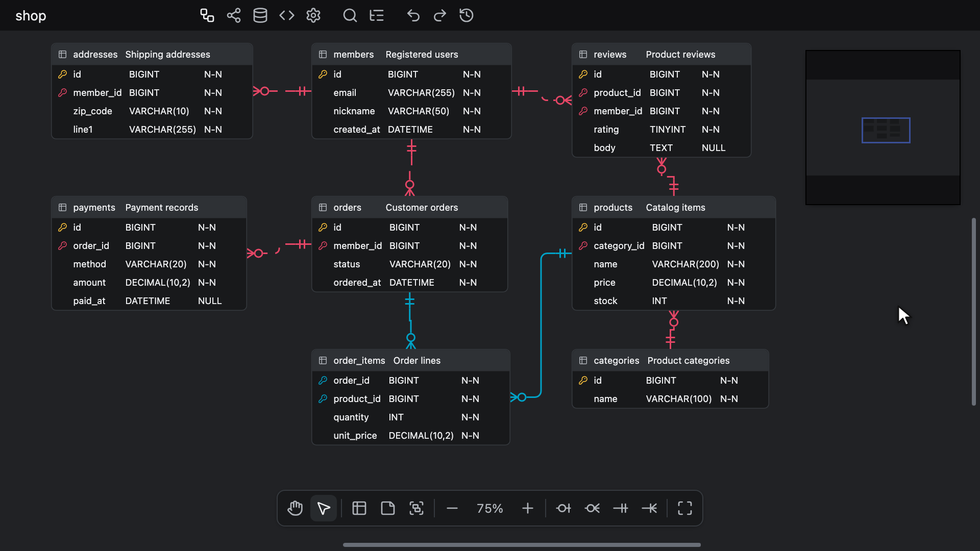Select the order_items table header

pos(411,360)
